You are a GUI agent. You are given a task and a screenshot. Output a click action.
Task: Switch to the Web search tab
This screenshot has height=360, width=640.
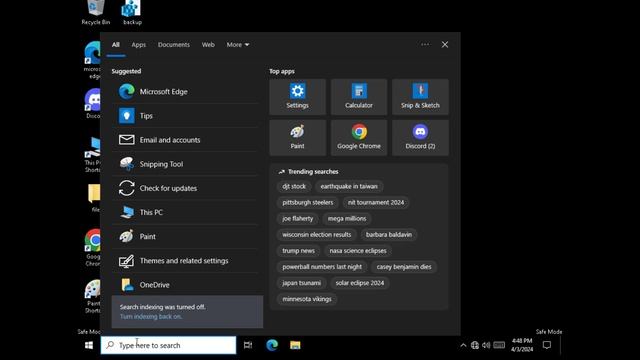click(208, 44)
